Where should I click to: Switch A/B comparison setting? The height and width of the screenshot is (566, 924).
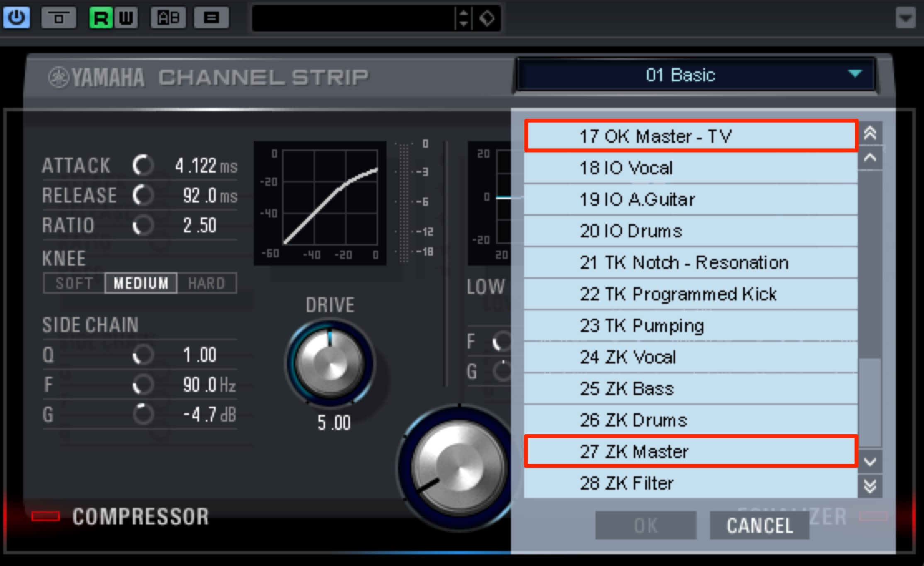point(168,18)
